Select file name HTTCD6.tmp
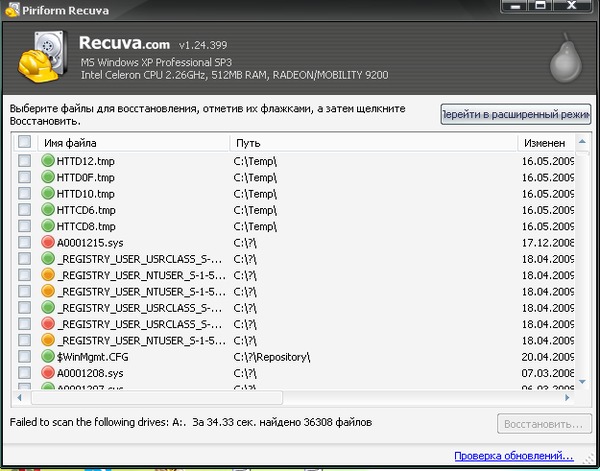This screenshot has height=471, width=600. pos(86,210)
